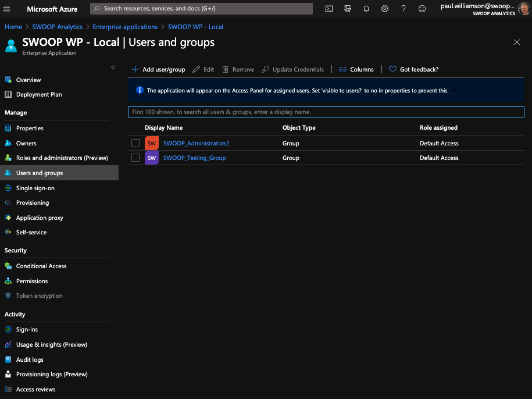
Task: Click Default Access in SWOOP_Administrators2 row
Action: click(439, 143)
